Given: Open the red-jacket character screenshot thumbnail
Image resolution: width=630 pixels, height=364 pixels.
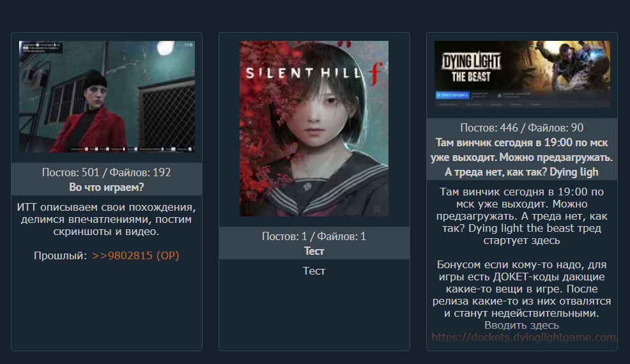Looking at the screenshot, I should click(x=107, y=96).
